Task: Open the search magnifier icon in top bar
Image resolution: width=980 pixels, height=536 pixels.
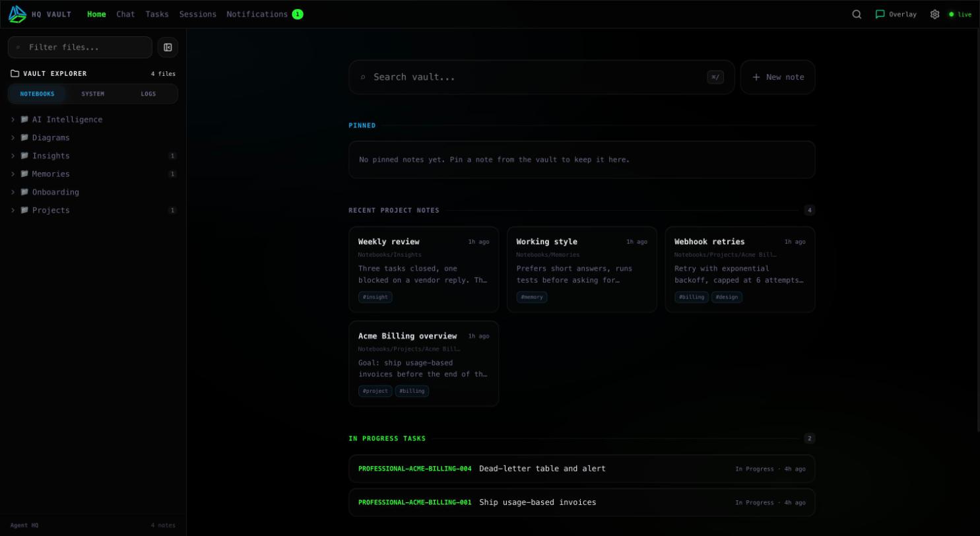Action: click(x=857, y=14)
